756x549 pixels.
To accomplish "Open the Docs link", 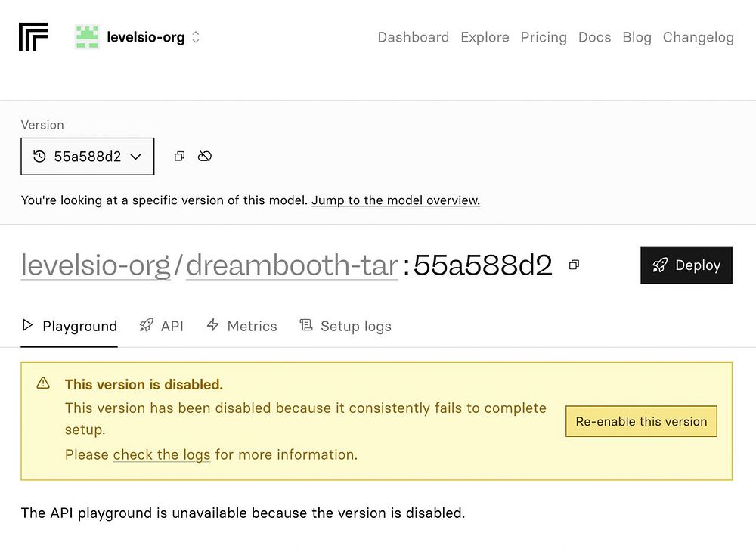I will [594, 37].
